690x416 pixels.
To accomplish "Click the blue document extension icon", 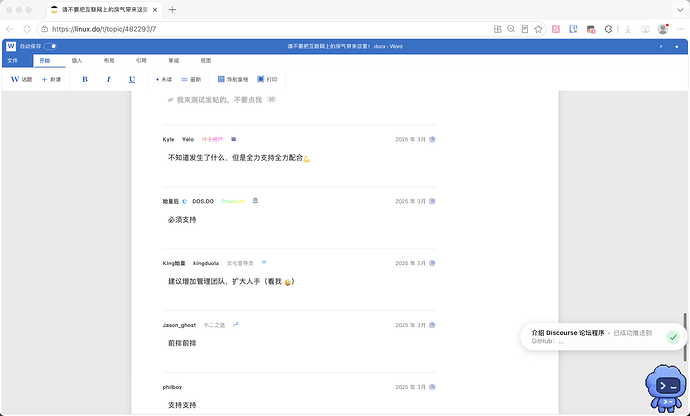I will pos(573,29).
